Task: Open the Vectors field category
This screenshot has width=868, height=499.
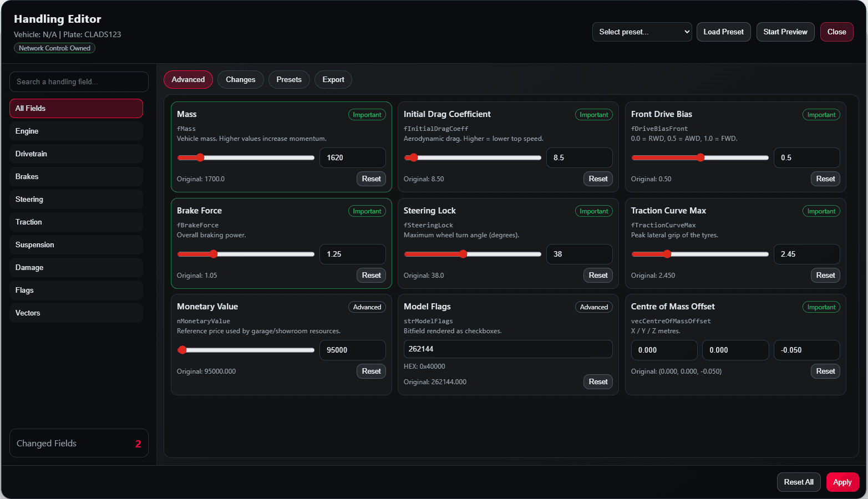Action: [x=76, y=313]
